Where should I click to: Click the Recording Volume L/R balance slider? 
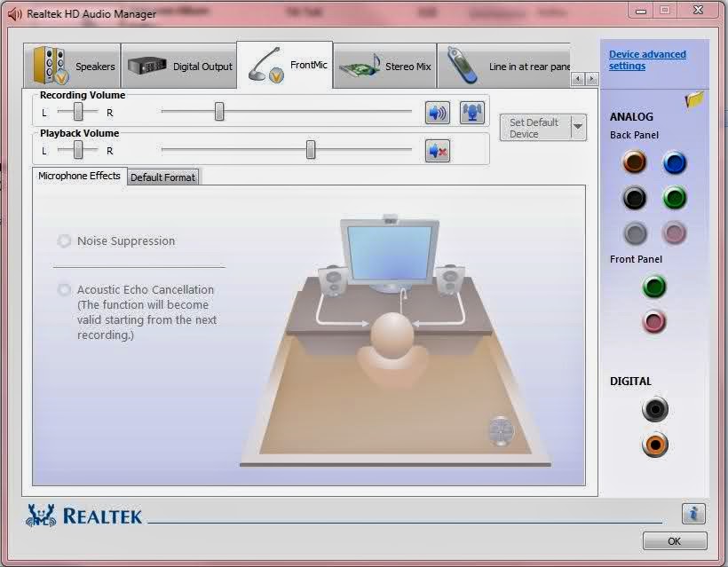click(x=78, y=111)
